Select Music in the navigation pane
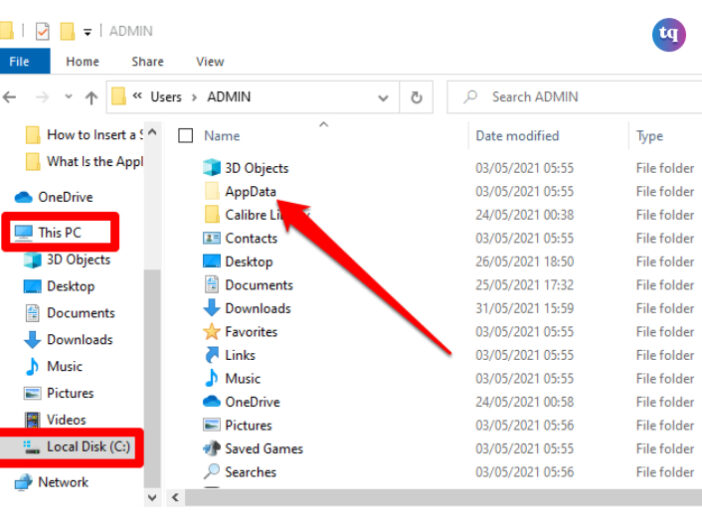 (x=54, y=367)
